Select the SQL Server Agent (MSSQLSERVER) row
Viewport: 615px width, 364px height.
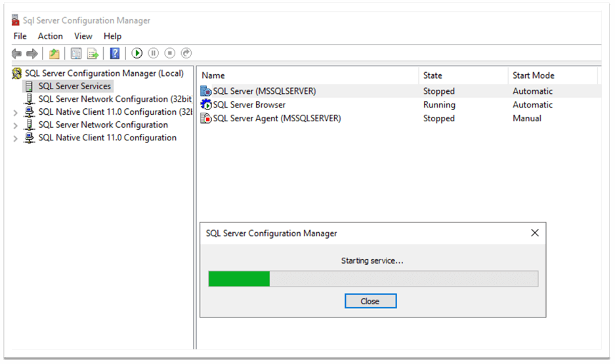[400, 118]
